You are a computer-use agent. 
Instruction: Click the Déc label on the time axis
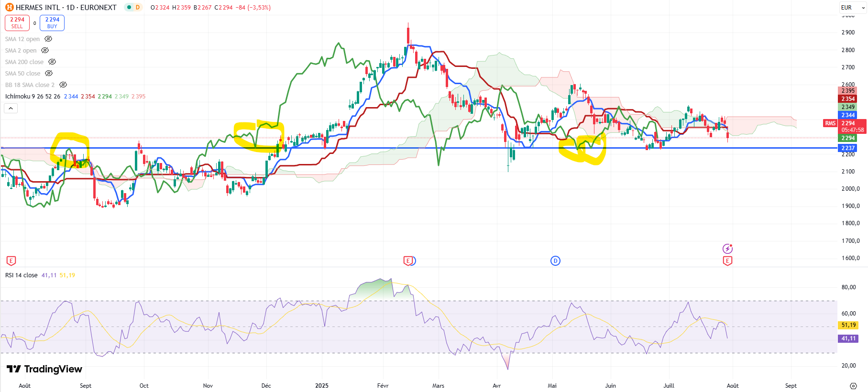click(266, 386)
